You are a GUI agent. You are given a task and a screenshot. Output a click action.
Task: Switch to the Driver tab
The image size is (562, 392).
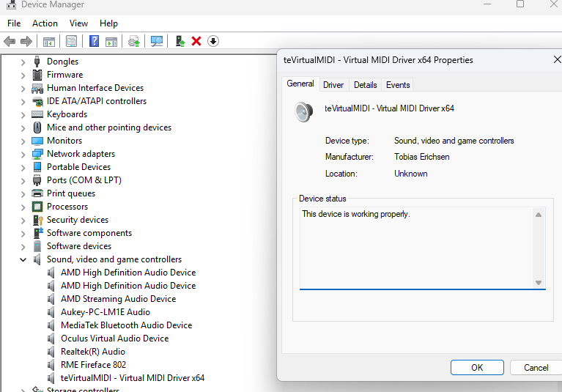(333, 85)
